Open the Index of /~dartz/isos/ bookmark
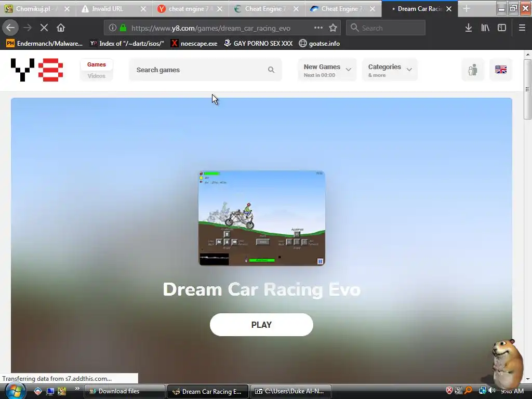Image resolution: width=532 pixels, height=399 pixels. pos(127,44)
